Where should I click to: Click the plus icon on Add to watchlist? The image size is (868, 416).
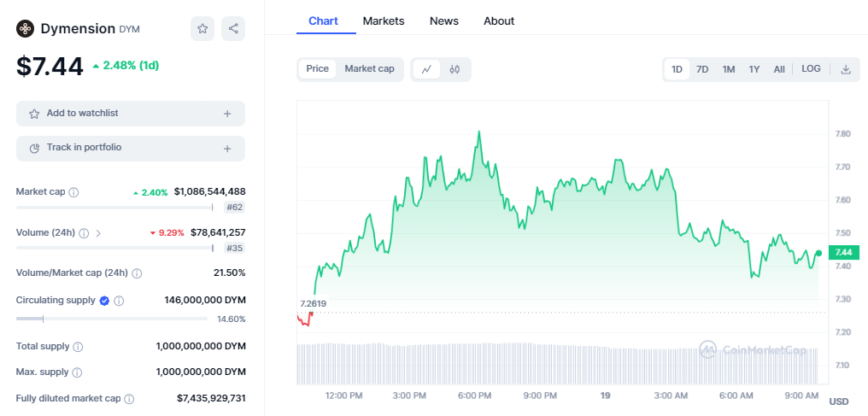[227, 114]
